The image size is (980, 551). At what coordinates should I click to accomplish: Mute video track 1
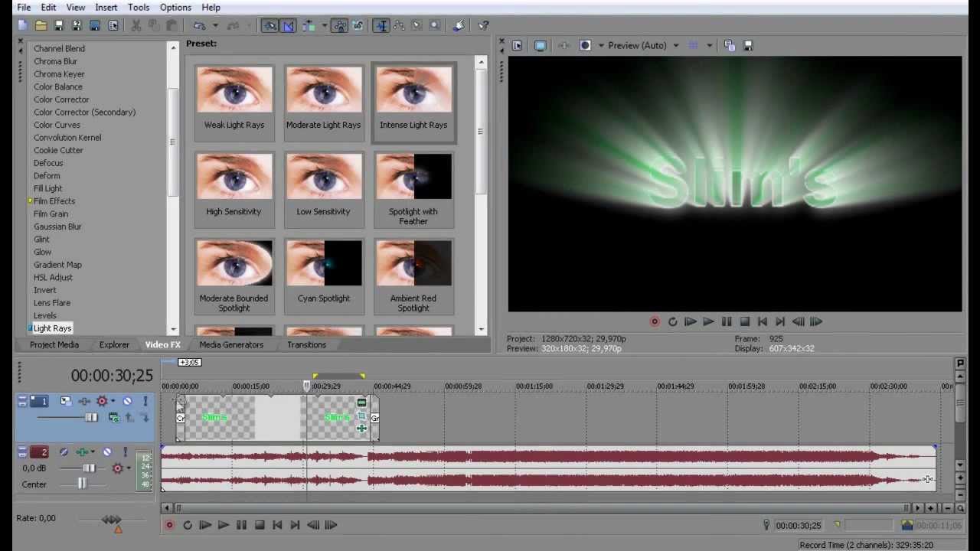(x=127, y=401)
